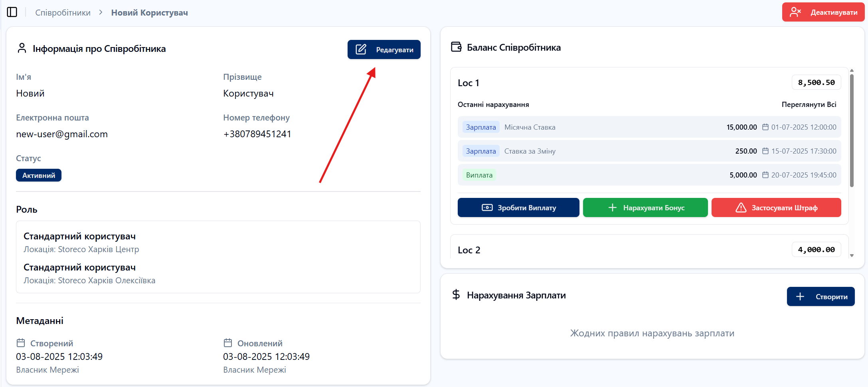Open Переглянути Всі accruals for Loc 1

tap(809, 105)
